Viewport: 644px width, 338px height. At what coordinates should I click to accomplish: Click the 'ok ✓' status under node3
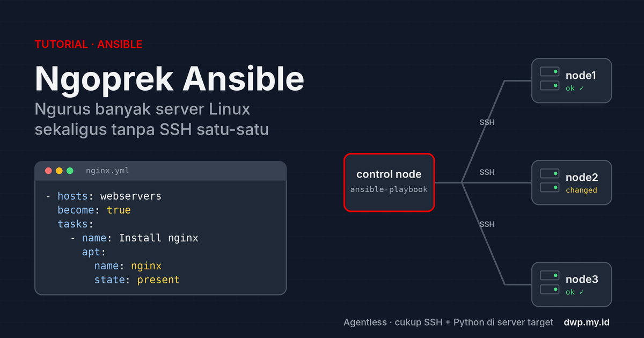(x=574, y=292)
